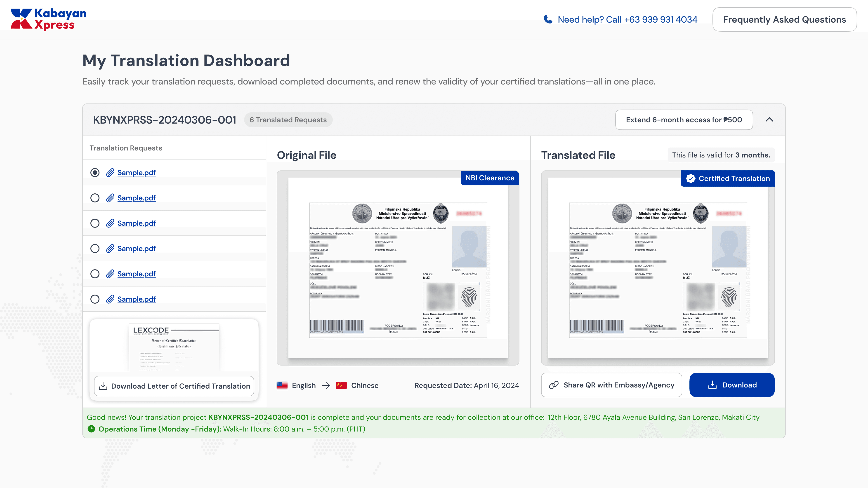Click the paperclip icon of the third Sample.pdf
This screenshot has width=868, height=488.
[110, 223]
